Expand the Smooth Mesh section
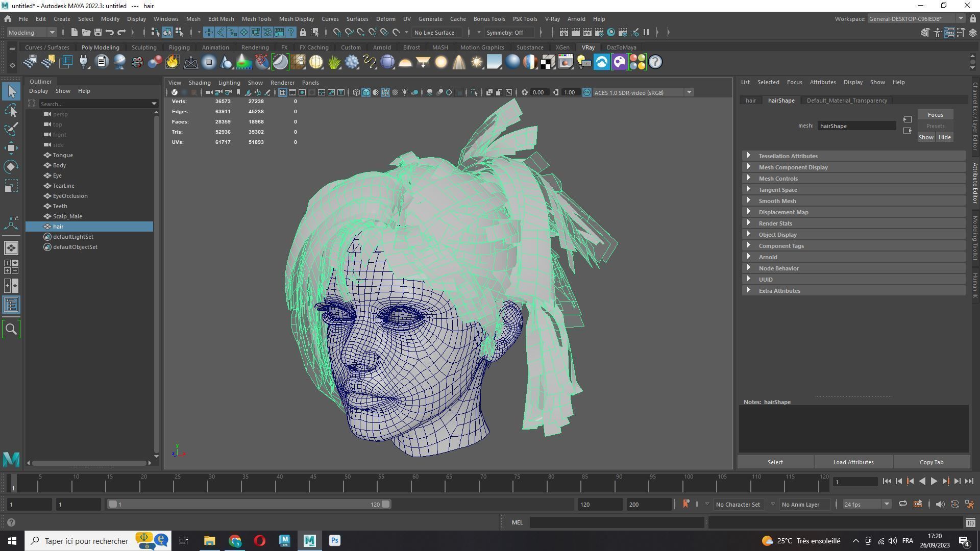The image size is (980, 551). point(853,201)
